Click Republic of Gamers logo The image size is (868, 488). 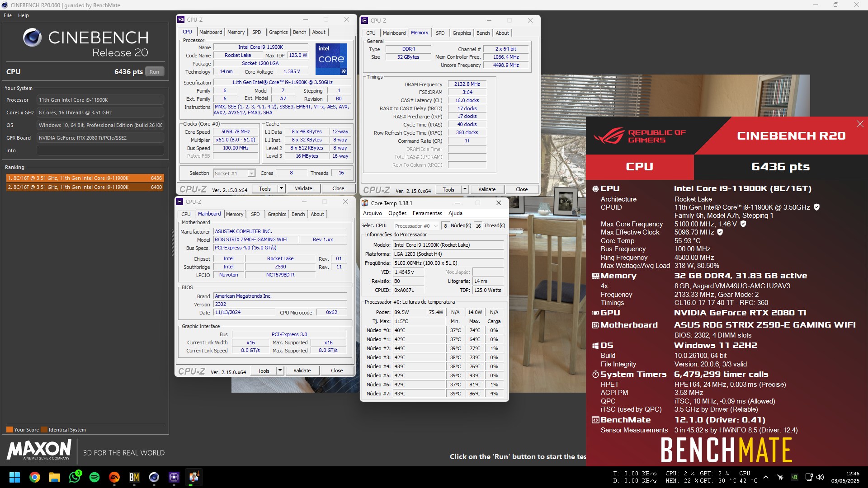(x=640, y=136)
